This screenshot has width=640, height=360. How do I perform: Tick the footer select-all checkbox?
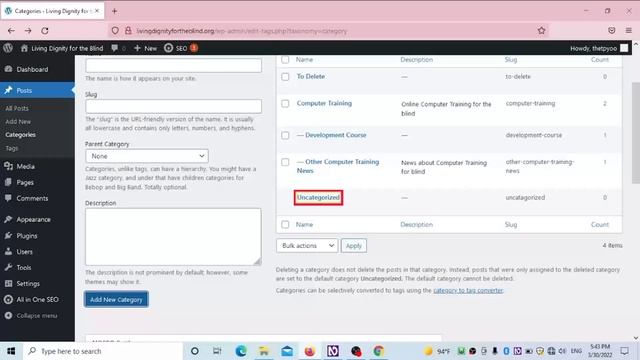coord(285,224)
